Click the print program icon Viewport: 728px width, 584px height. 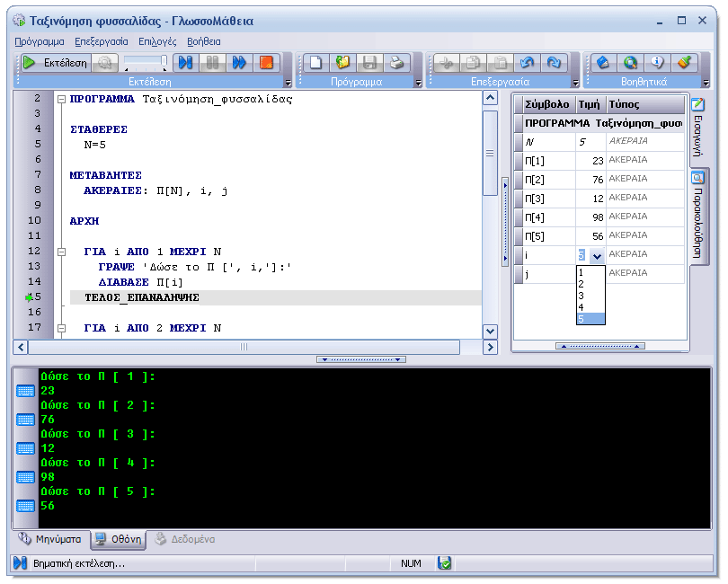(395, 63)
